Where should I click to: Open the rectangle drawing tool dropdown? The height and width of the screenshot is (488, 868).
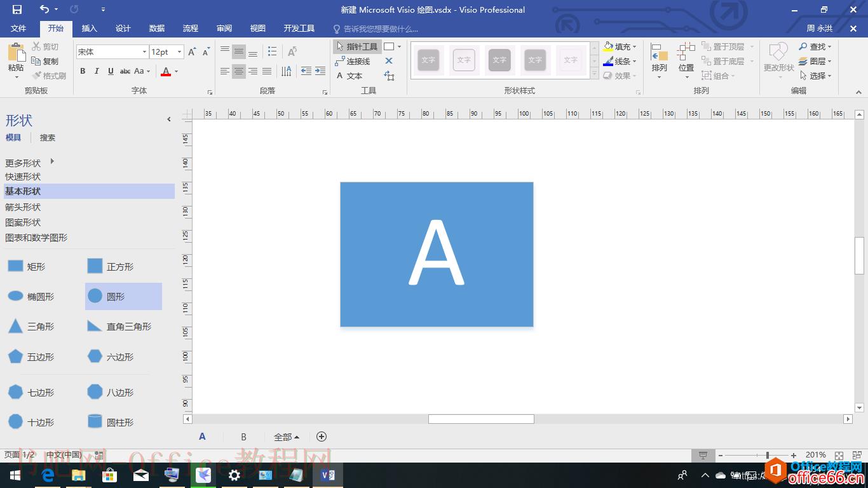point(399,46)
